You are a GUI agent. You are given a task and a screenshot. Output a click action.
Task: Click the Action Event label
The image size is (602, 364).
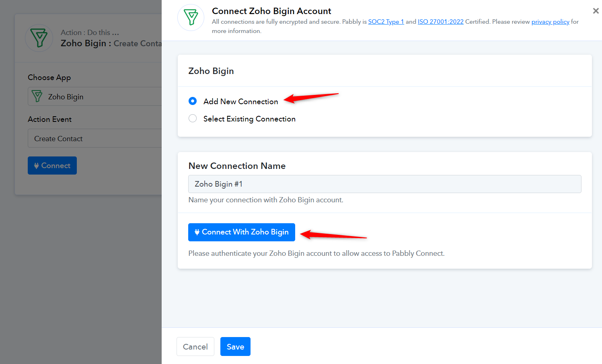[x=49, y=119]
